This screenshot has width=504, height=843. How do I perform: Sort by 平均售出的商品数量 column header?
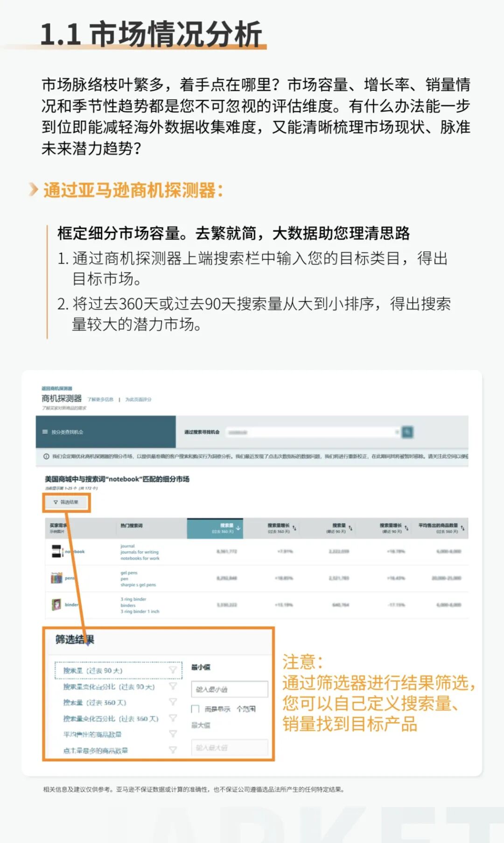pyautogui.click(x=440, y=528)
